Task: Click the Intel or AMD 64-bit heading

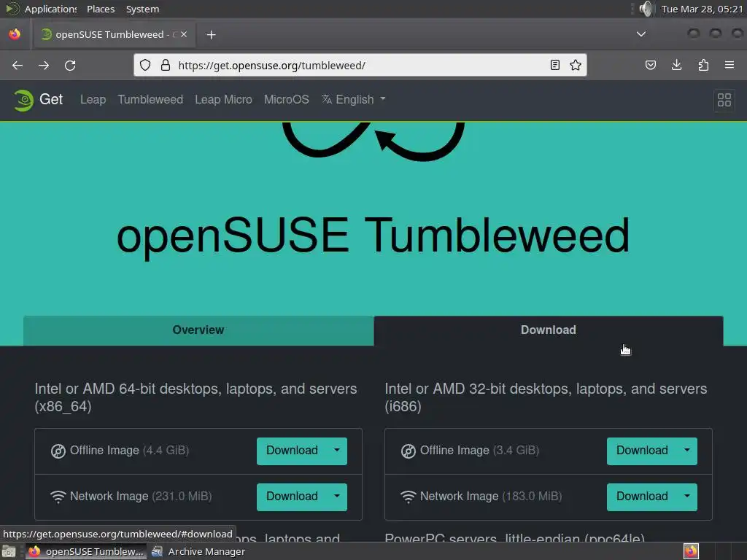Action: [196, 397]
